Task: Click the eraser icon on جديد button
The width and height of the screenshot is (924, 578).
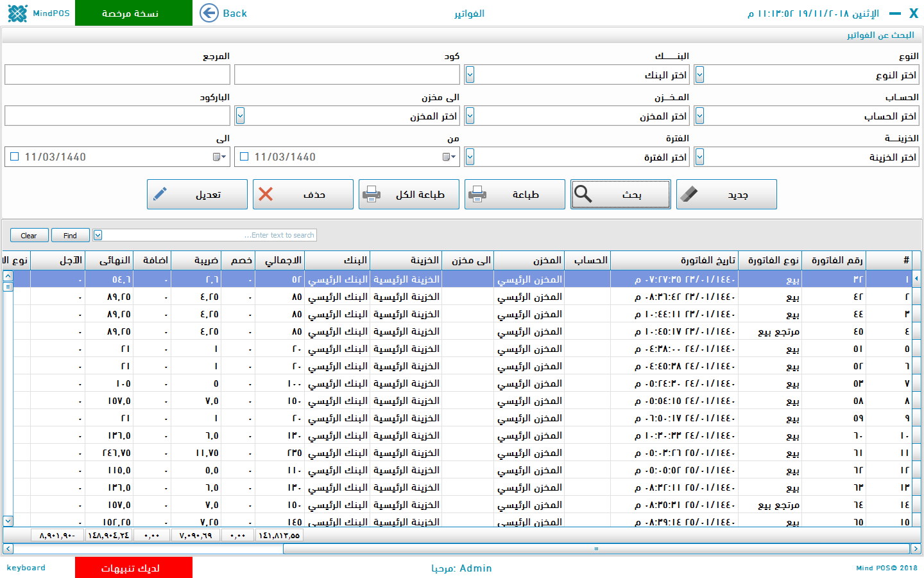Action: coord(689,194)
